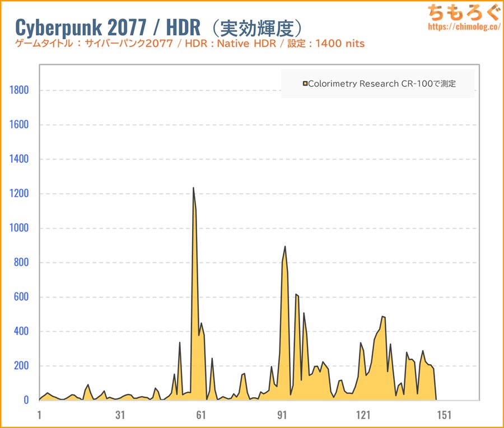Click the https://chimolog.co/ URL text
The image size is (504, 428).
pos(464,26)
